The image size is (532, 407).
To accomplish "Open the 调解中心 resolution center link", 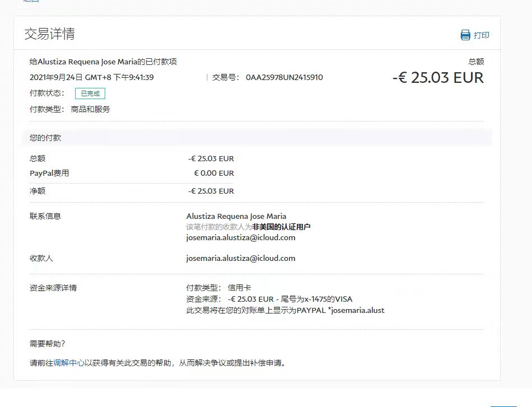I will [69, 363].
